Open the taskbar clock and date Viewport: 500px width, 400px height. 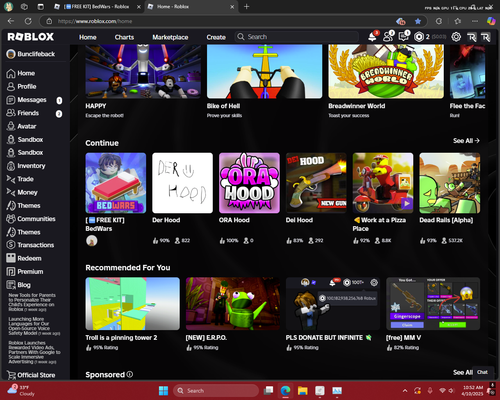pos(473,390)
